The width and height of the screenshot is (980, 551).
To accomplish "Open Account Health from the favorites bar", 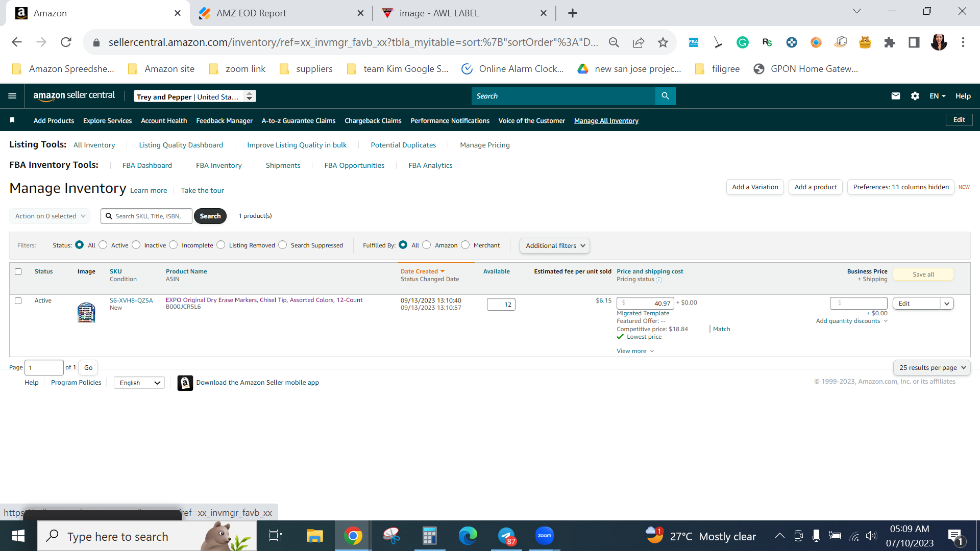I will [x=164, y=120].
